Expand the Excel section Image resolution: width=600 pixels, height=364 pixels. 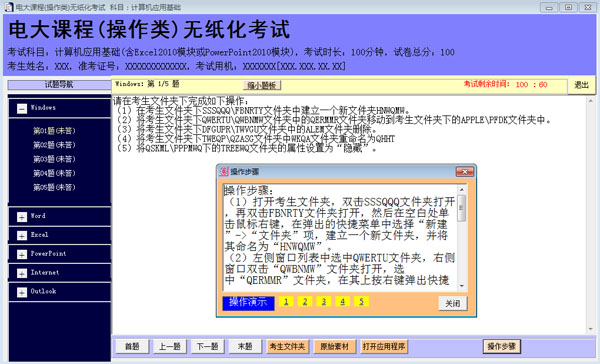coord(22,236)
